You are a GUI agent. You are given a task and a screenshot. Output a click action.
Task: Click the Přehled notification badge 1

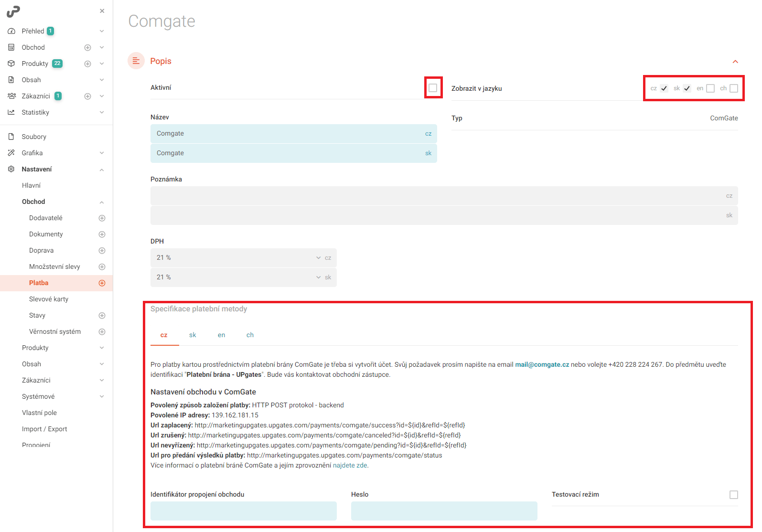(50, 31)
